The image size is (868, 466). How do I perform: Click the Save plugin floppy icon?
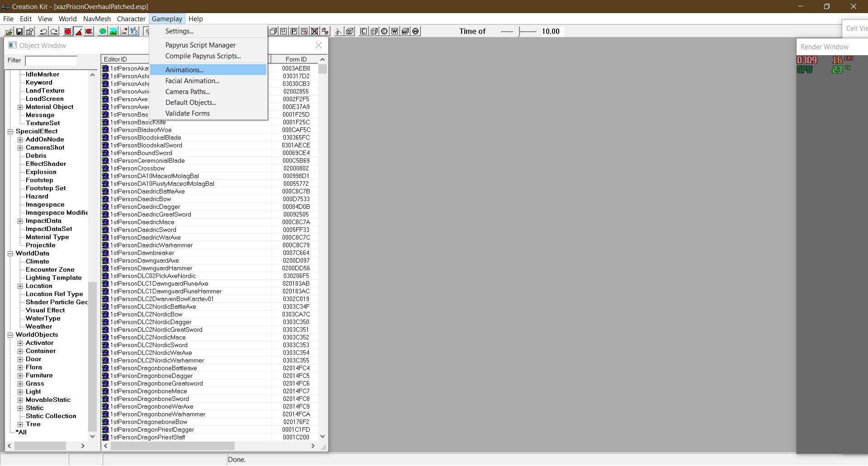coord(19,31)
